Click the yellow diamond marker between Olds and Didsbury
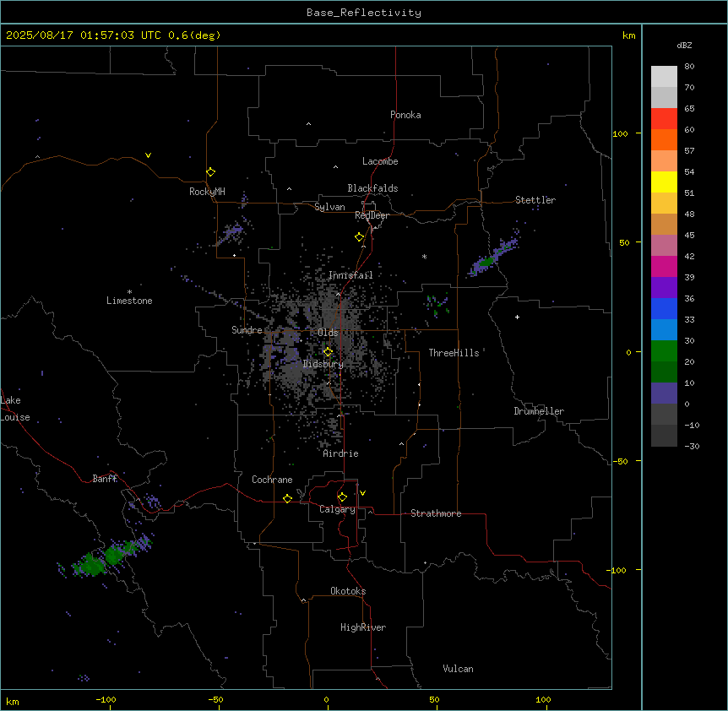The width and height of the screenshot is (728, 711). (x=329, y=352)
